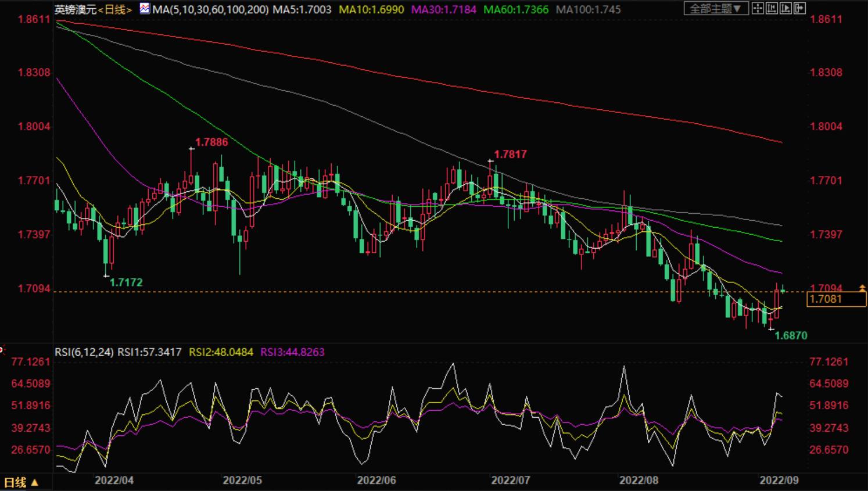The width and height of the screenshot is (868, 491).
Task: Click the MA(5,10,30,60,100,200) indicator label
Action: 210,9
